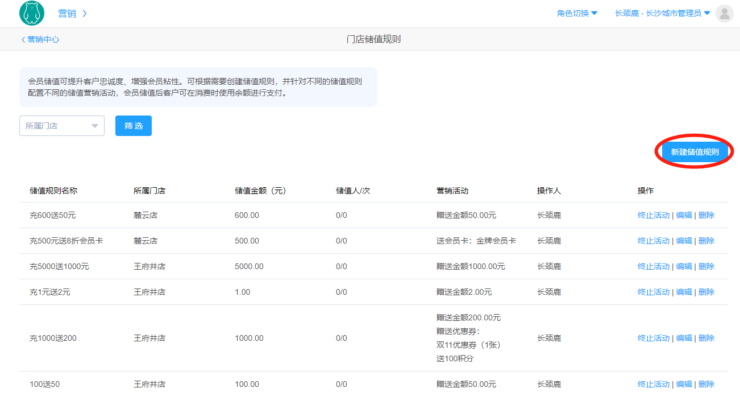Select the 充1000送200 rule name
Image resolution: width=740 pixels, height=396 pixels.
[53, 338]
